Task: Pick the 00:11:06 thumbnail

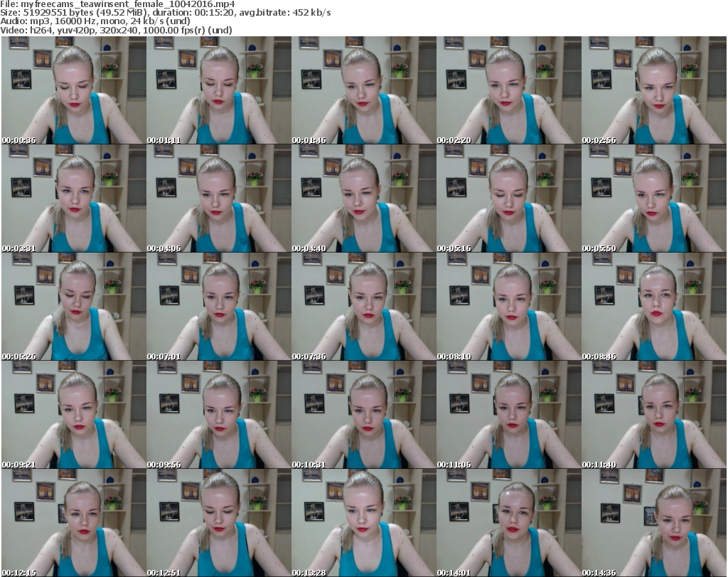Action: (508, 415)
